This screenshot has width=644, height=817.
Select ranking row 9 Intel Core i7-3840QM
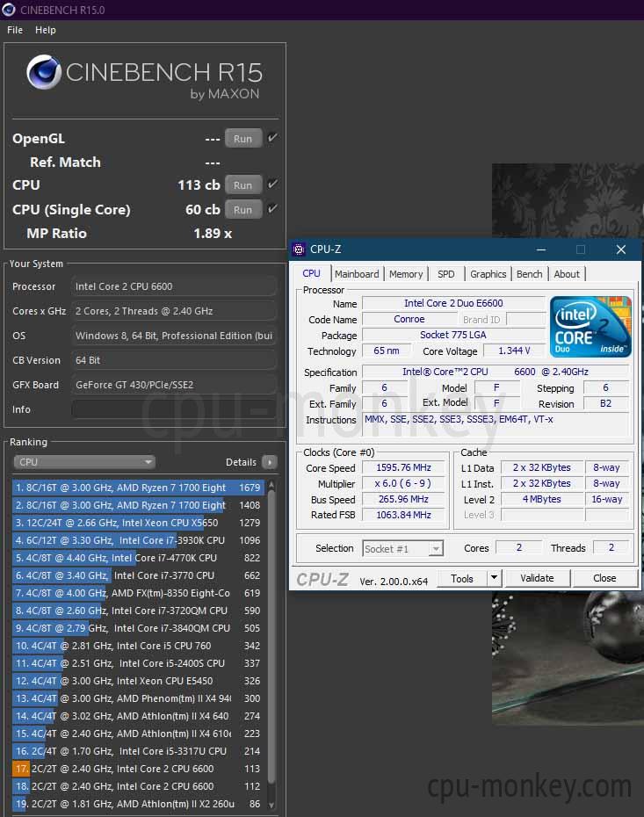[138, 628]
